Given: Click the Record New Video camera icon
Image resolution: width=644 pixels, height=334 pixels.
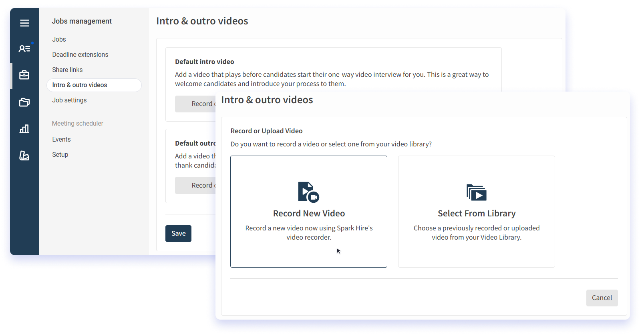Looking at the screenshot, I should point(308,192).
